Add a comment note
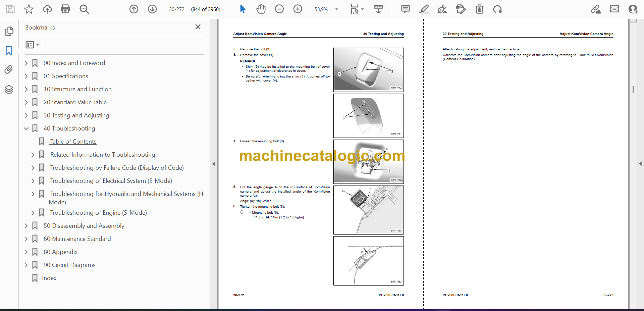 tap(405, 9)
